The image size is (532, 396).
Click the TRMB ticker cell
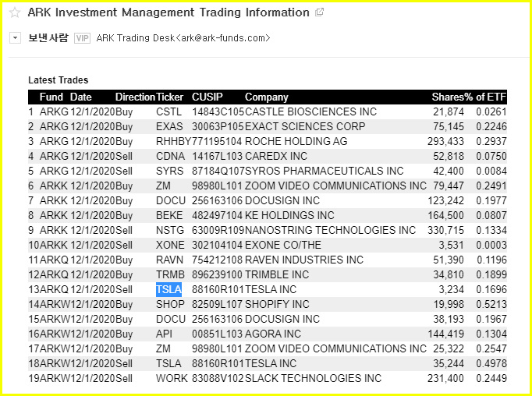tap(170, 274)
